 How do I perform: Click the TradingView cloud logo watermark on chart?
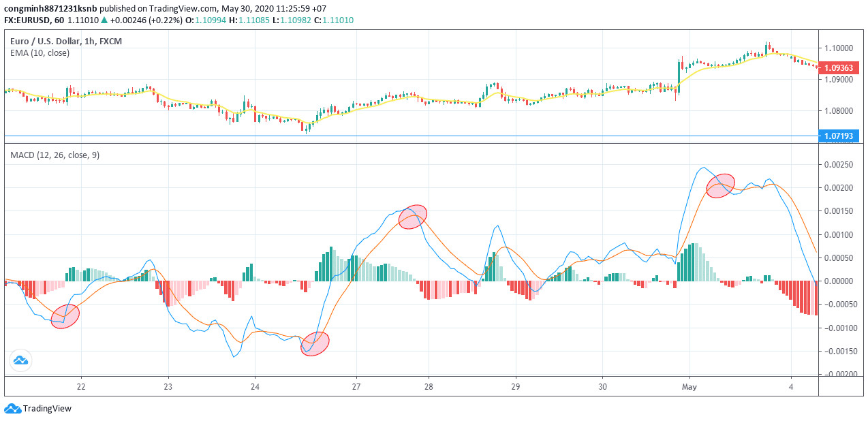pos(20,360)
